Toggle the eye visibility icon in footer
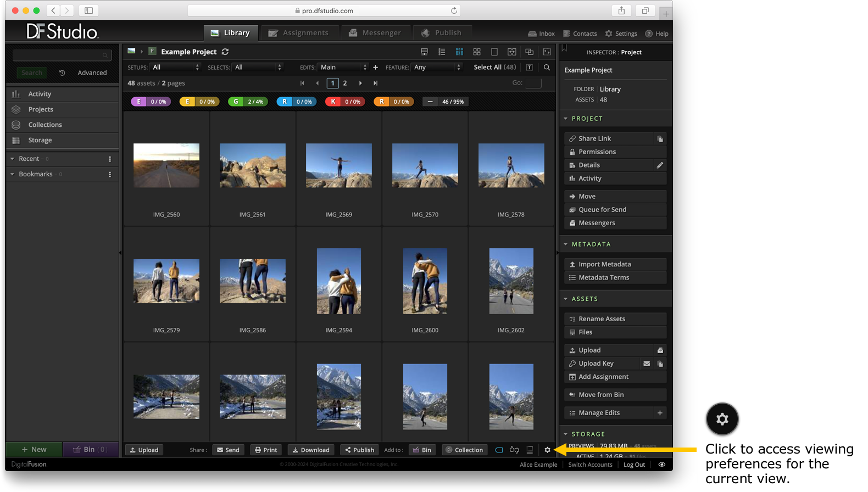The height and width of the screenshot is (492, 868). 662,465
